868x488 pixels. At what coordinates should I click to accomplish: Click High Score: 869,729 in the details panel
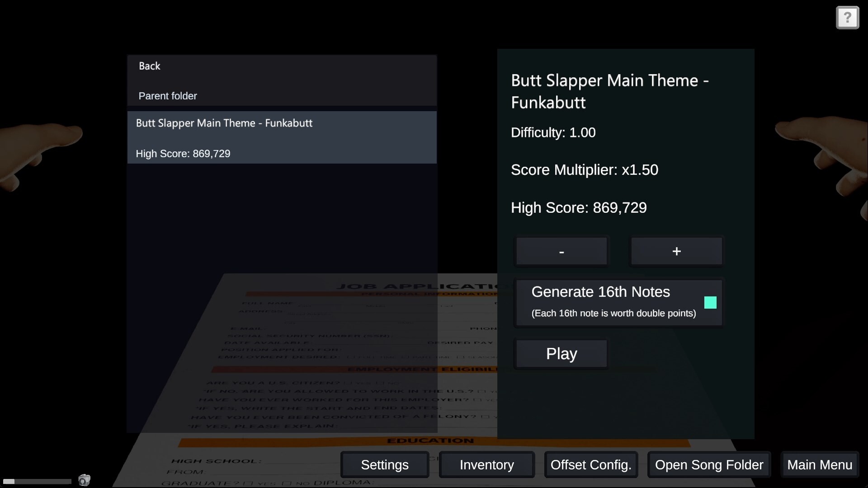point(579,208)
